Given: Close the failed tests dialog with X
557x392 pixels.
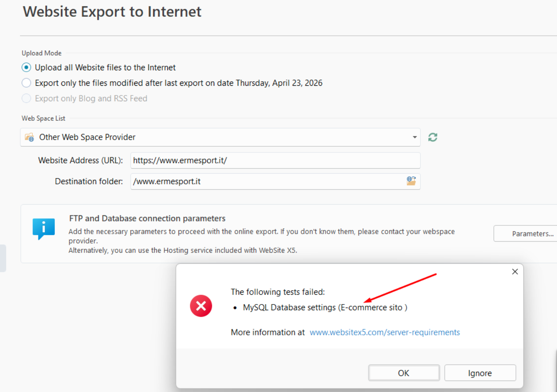Looking at the screenshot, I should point(515,272).
